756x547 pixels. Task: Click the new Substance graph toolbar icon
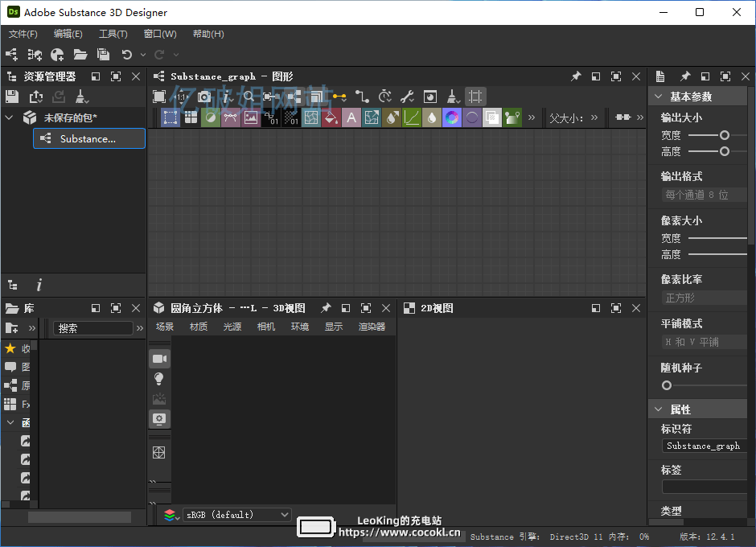tap(11, 55)
